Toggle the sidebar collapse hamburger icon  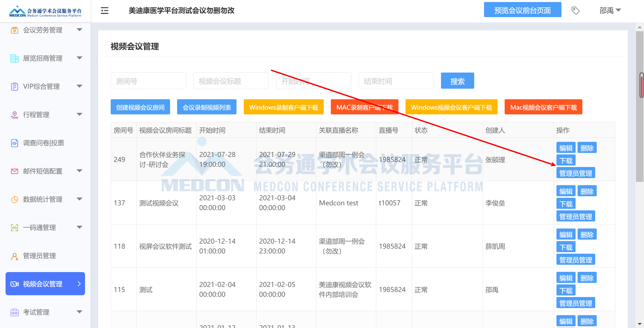coord(105,11)
